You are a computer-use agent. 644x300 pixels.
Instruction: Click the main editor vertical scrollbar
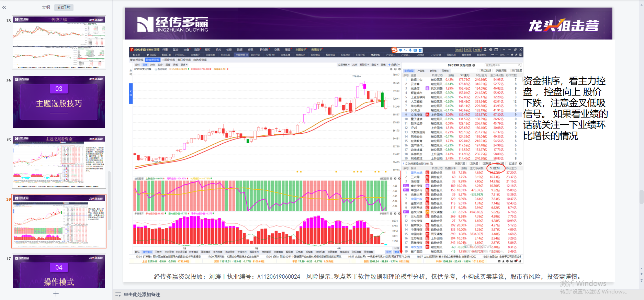[641, 197]
